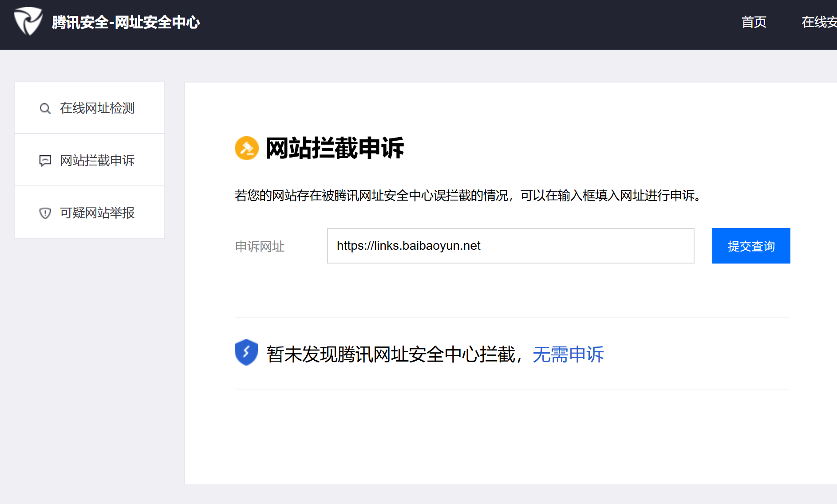This screenshot has height=504, width=837.
Task: Submit the query with 提交查询
Action: pyautogui.click(x=751, y=246)
